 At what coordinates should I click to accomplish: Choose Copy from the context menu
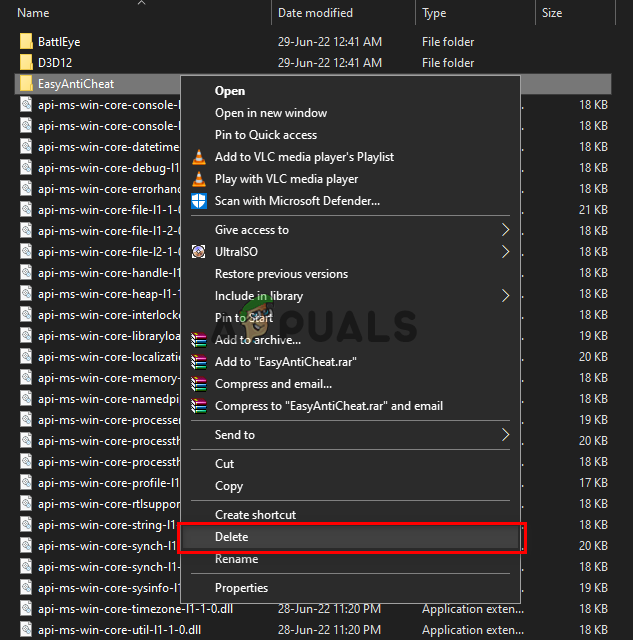click(229, 486)
